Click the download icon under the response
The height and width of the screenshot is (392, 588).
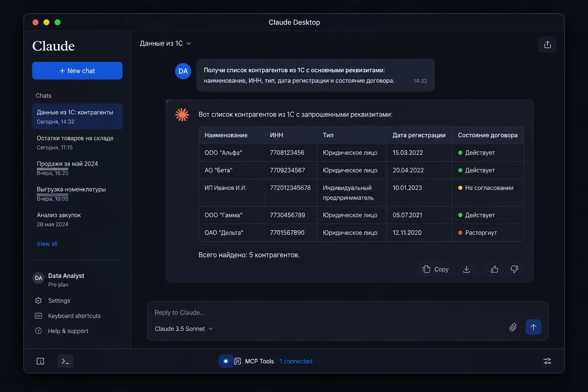click(467, 269)
